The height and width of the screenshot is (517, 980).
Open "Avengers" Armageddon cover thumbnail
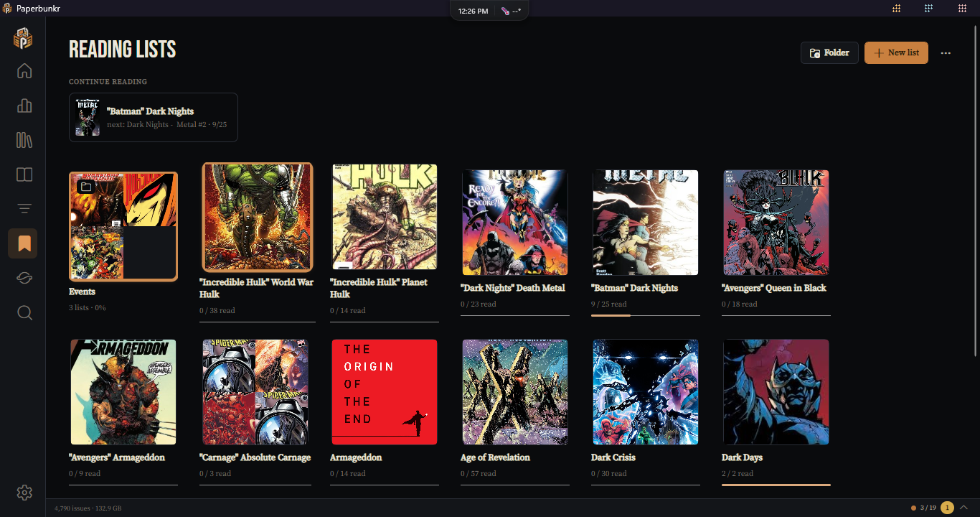point(123,392)
